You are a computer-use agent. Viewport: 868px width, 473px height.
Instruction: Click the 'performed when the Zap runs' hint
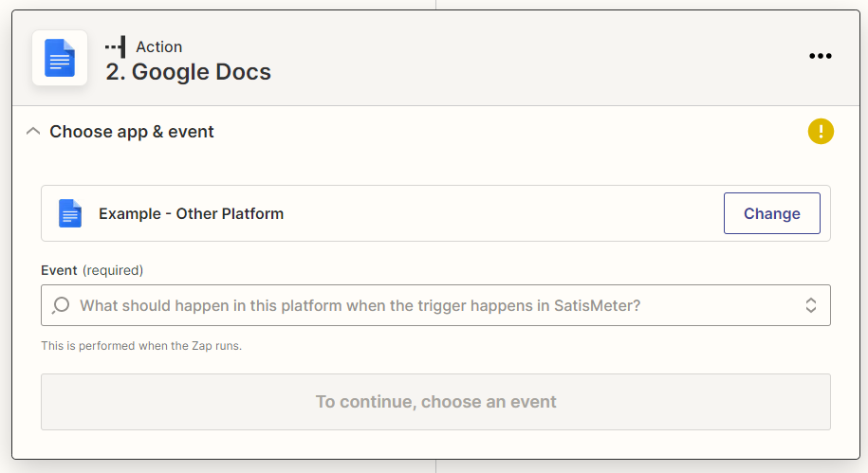141,346
